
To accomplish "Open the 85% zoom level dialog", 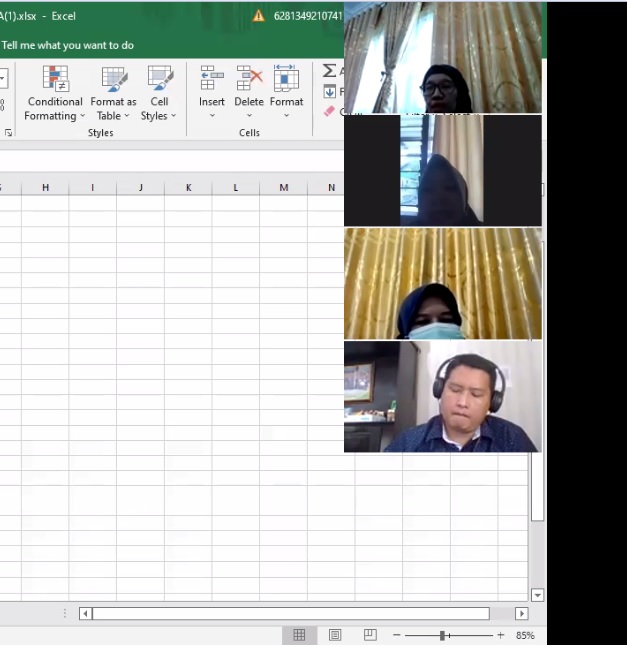I will pyautogui.click(x=525, y=635).
